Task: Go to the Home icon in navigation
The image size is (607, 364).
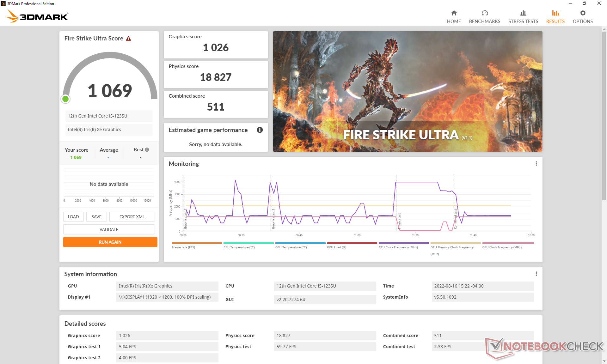Action: click(454, 13)
